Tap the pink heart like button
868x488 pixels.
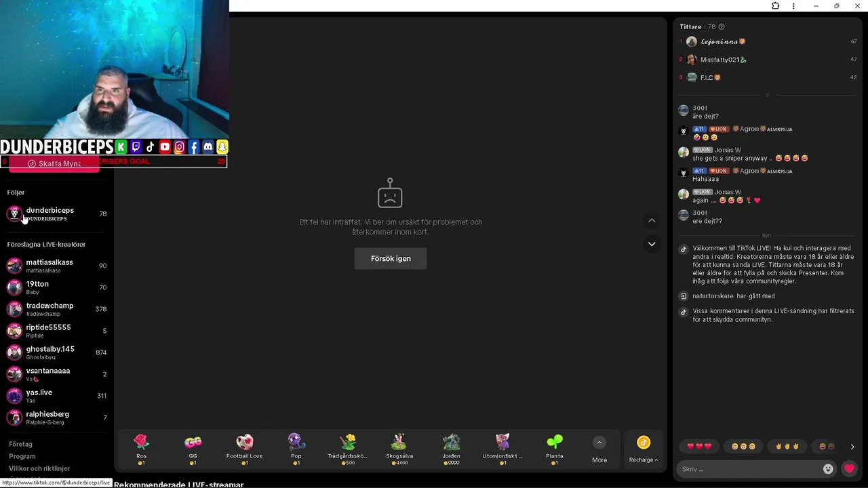point(849,468)
